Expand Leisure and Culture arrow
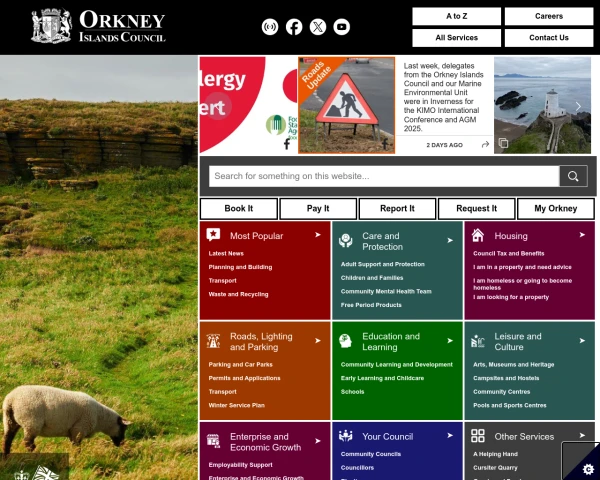 (x=582, y=341)
